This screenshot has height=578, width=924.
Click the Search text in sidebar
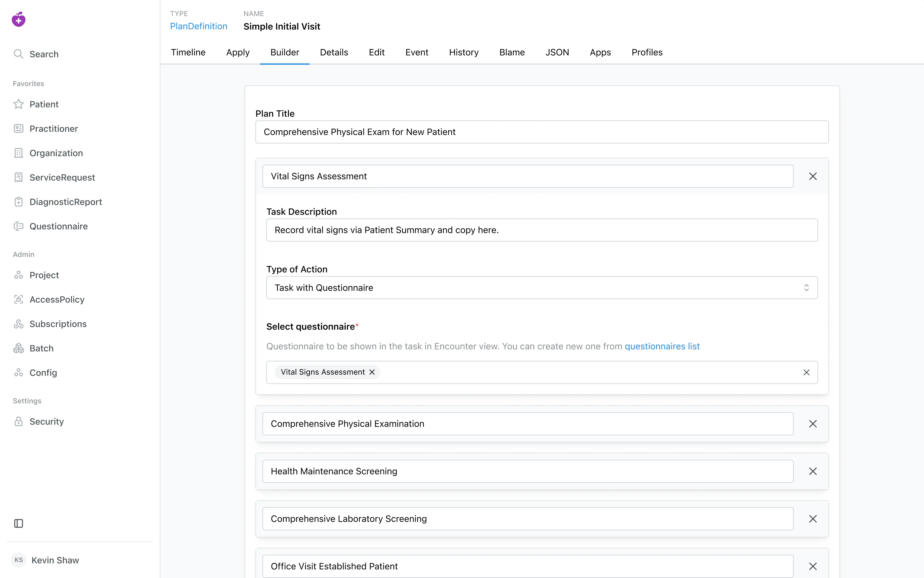tap(44, 54)
